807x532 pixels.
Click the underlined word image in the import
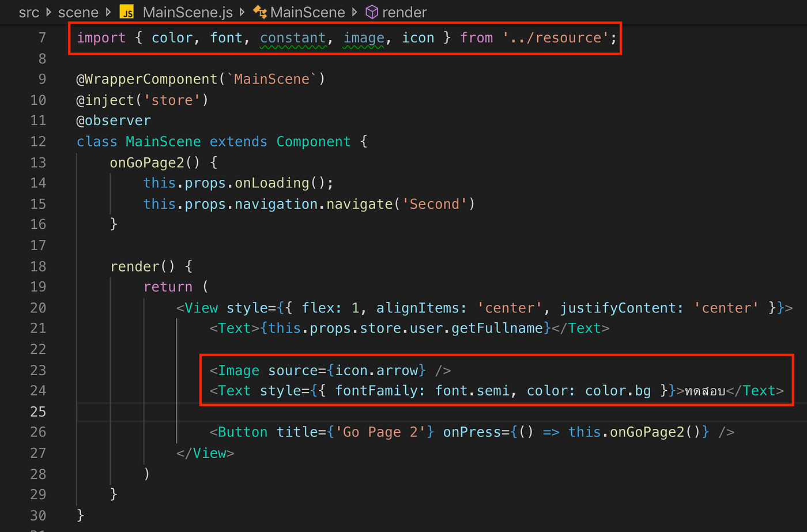364,37
